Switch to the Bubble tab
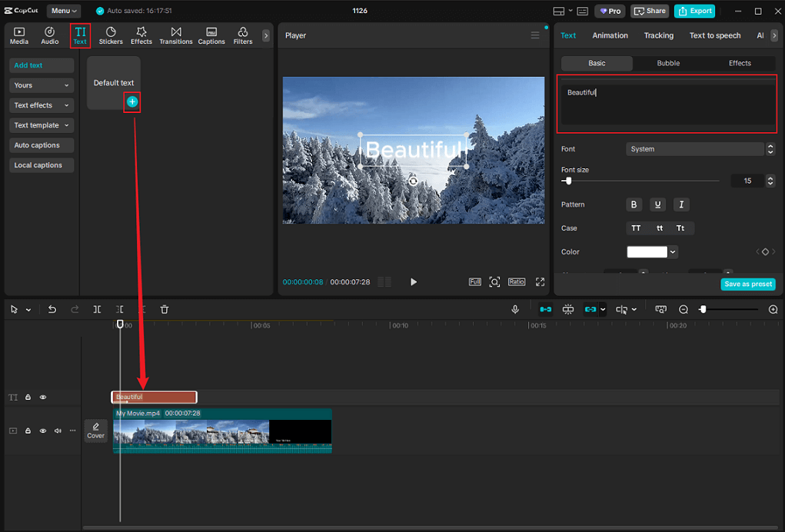Image resolution: width=785 pixels, height=532 pixels. pyautogui.click(x=668, y=63)
